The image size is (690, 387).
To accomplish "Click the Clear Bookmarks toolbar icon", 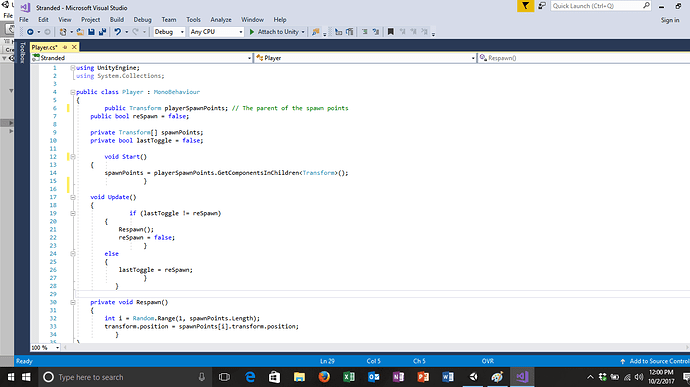I will pyautogui.click(x=424, y=32).
